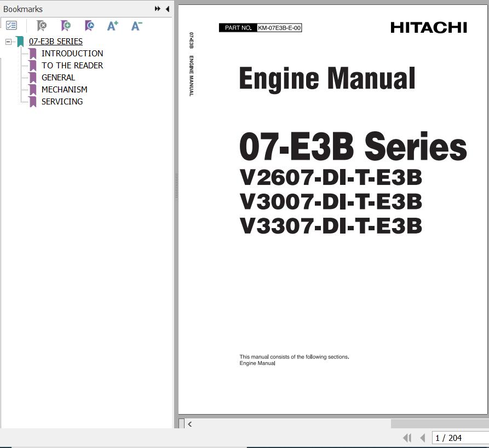Increase bookmark text size with A+
Viewport: 489px width, 448px height.
[x=113, y=26]
